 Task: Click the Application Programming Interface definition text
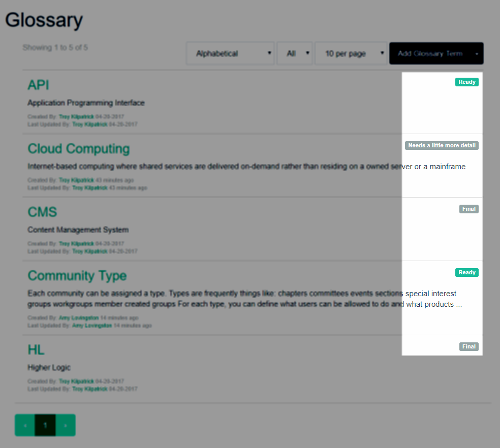coord(86,103)
